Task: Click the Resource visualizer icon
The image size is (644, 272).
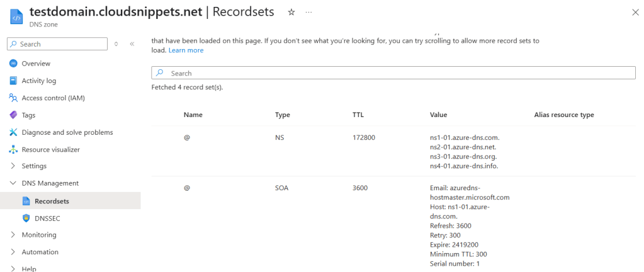Action: point(13,150)
